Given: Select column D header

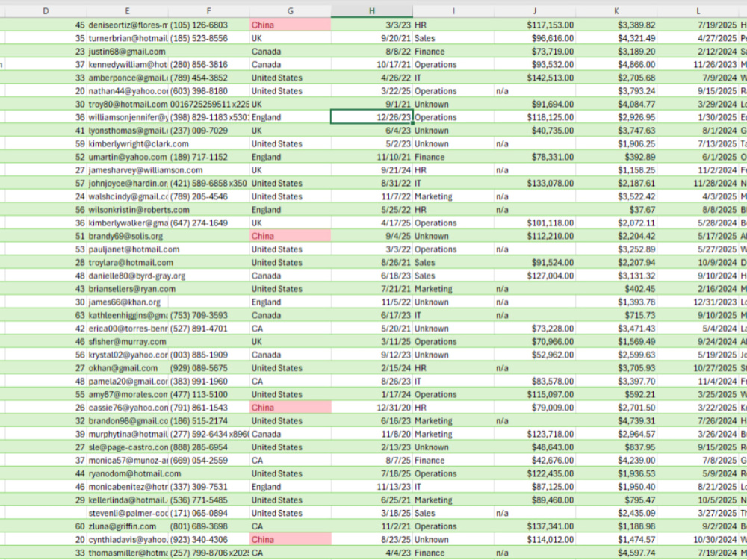Looking at the screenshot, I should tap(46, 11).
